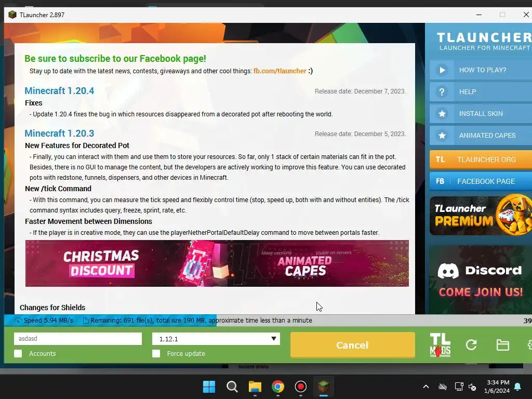Open the Minecraft 1.20.4 heading link
Viewport: 532px width, 399px height.
(x=59, y=90)
